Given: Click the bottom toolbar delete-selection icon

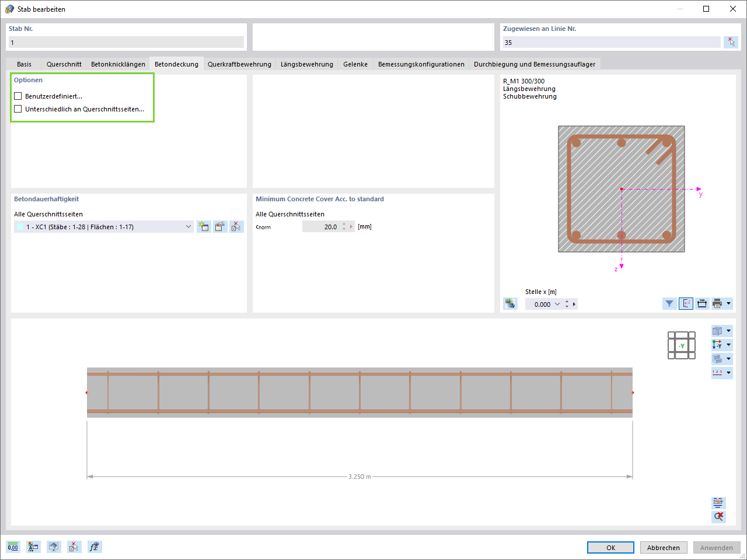Looking at the screenshot, I should tap(74, 547).
